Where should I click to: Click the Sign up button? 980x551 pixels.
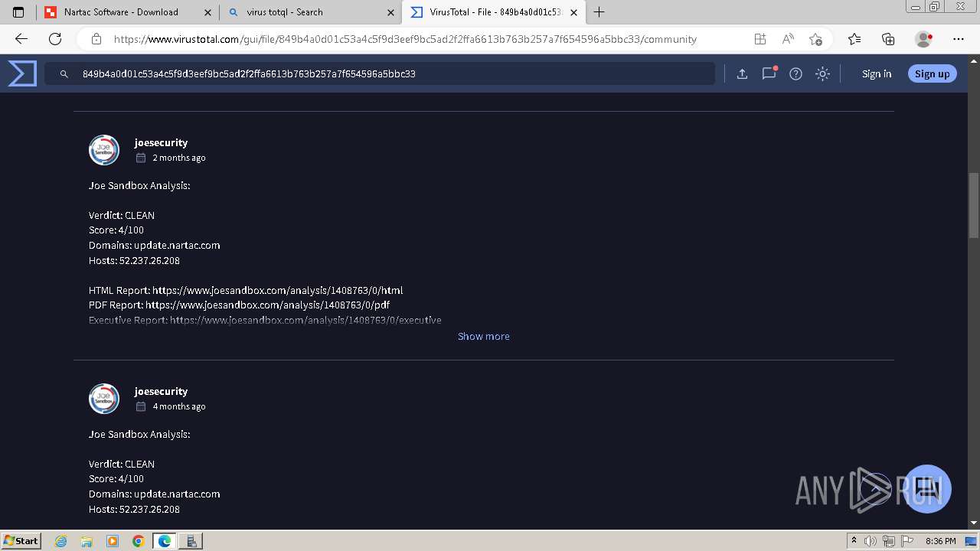click(932, 73)
